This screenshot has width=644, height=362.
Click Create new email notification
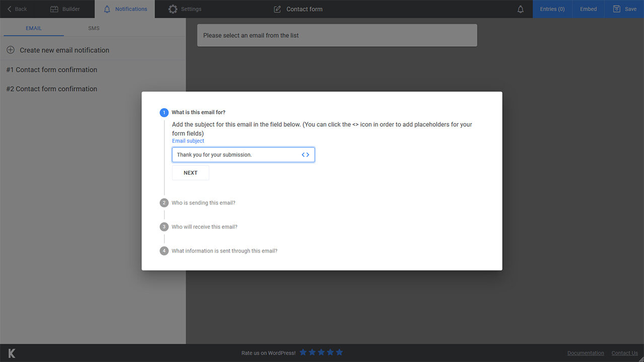(64, 50)
